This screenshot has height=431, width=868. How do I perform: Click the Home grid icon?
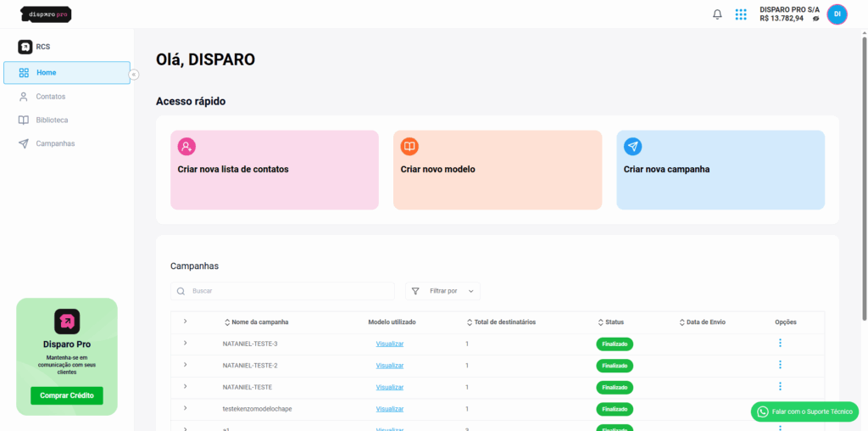[24, 73]
